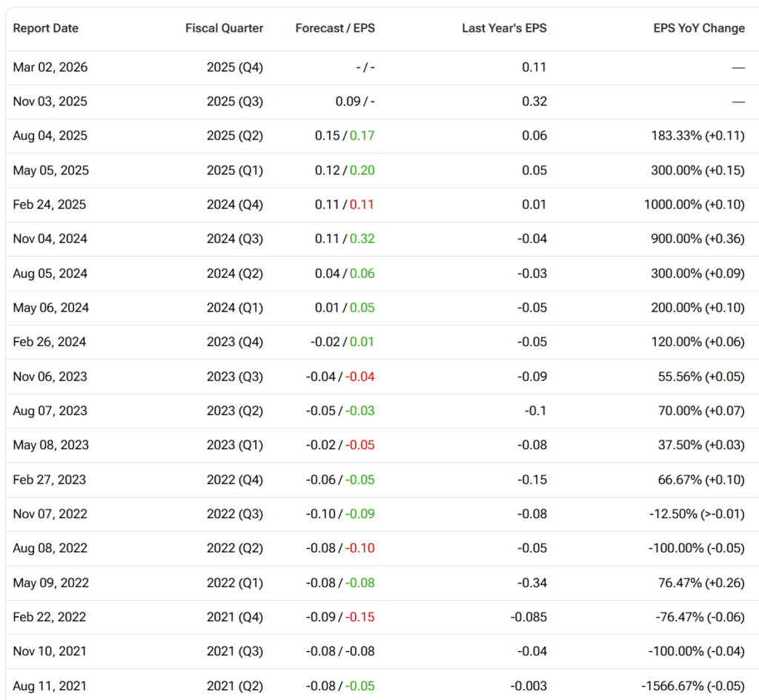Select the Feb 24, 2025 report row date
759x700 pixels.
[x=49, y=205]
